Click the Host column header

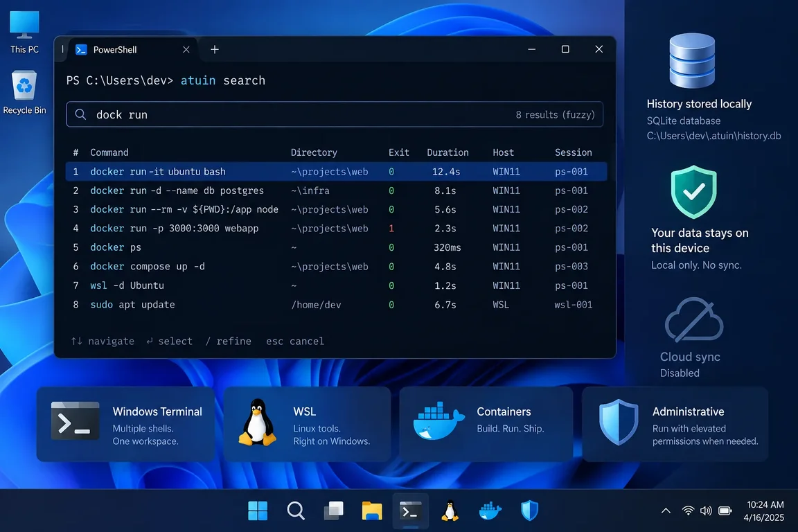point(504,152)
